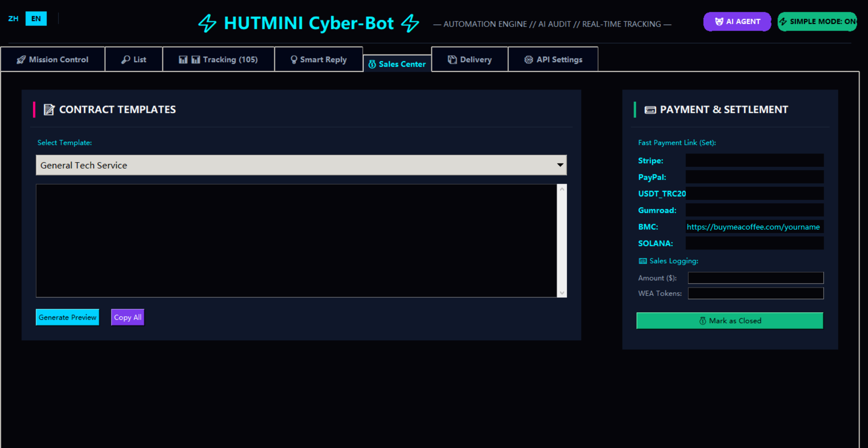This screenshot has height=448, width=868.
Task: Switch interface language to ZH
Action: [13, 18]
